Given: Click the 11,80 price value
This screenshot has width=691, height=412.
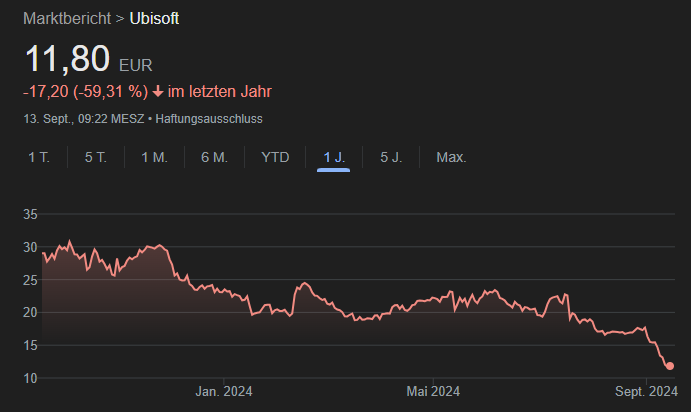Looking at the screenshot, I should (x=67, y=58).
